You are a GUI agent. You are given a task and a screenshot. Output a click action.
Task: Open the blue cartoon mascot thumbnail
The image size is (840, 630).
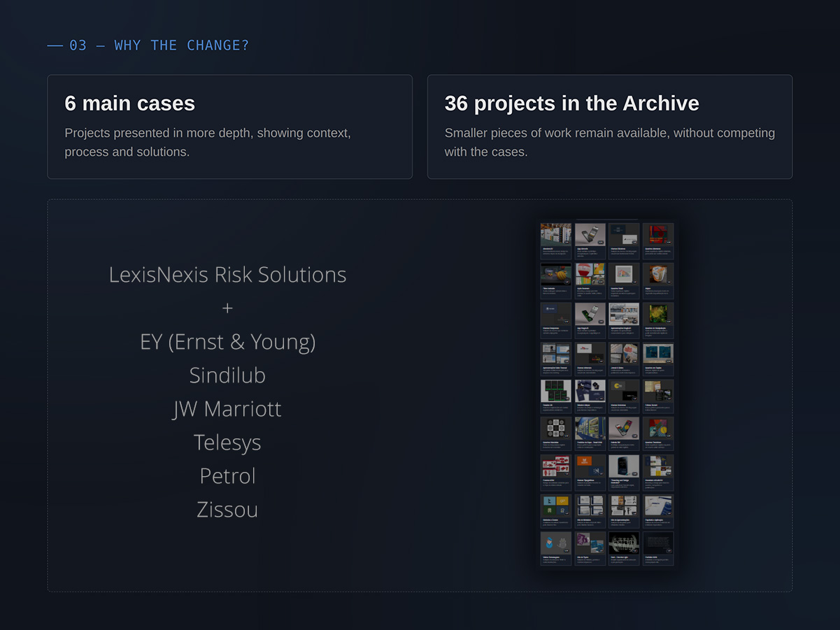click(x=555, y=543)
